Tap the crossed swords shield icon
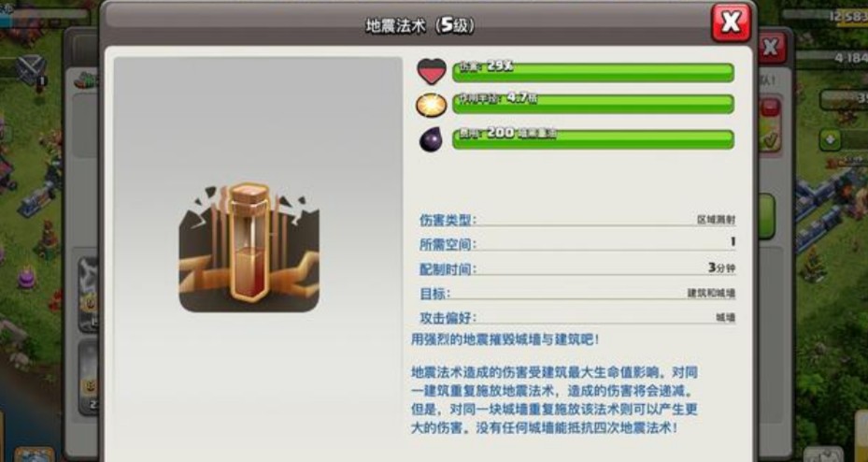 (30, 70)
